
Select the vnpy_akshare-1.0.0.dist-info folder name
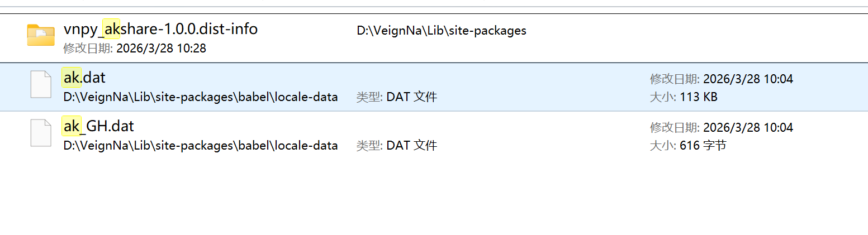coord(160,29)
